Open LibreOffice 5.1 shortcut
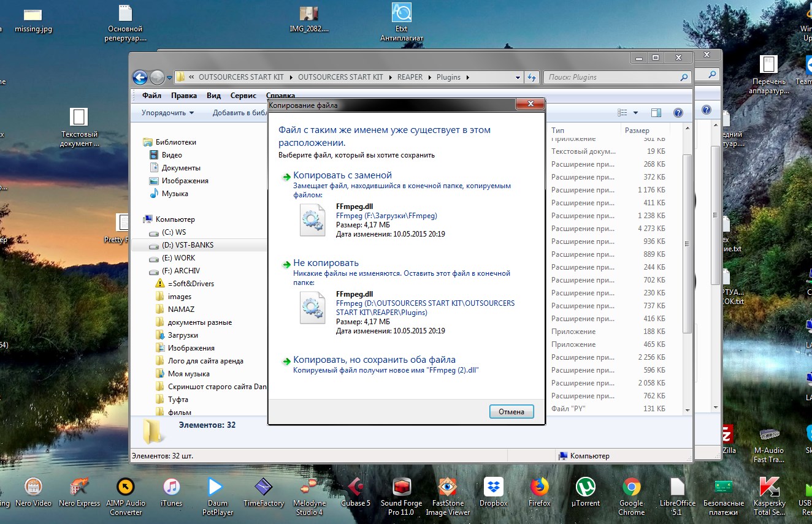This screenshot has height=524, width=812. click(x=677, y=496)
